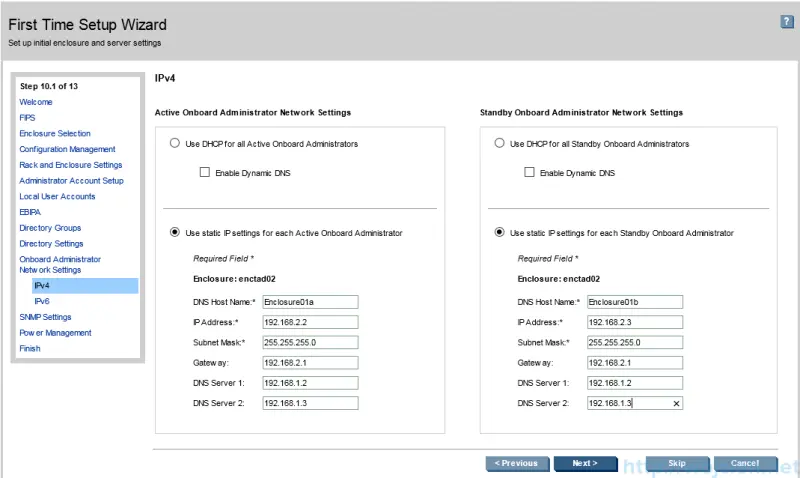Open the SNMP Settings step
This screenshot has width=800, height=478.
tap(45, 317)
